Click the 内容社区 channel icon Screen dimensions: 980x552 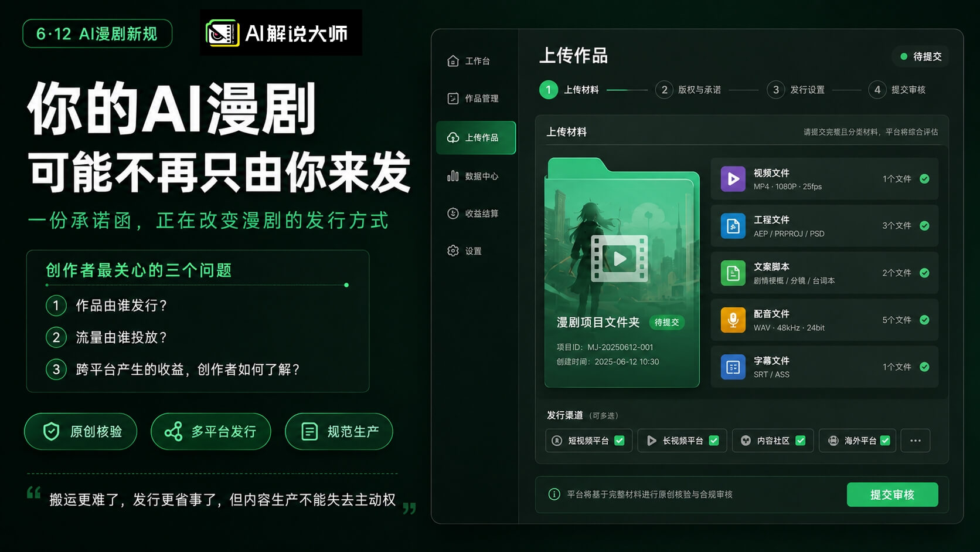click(746, 441)
